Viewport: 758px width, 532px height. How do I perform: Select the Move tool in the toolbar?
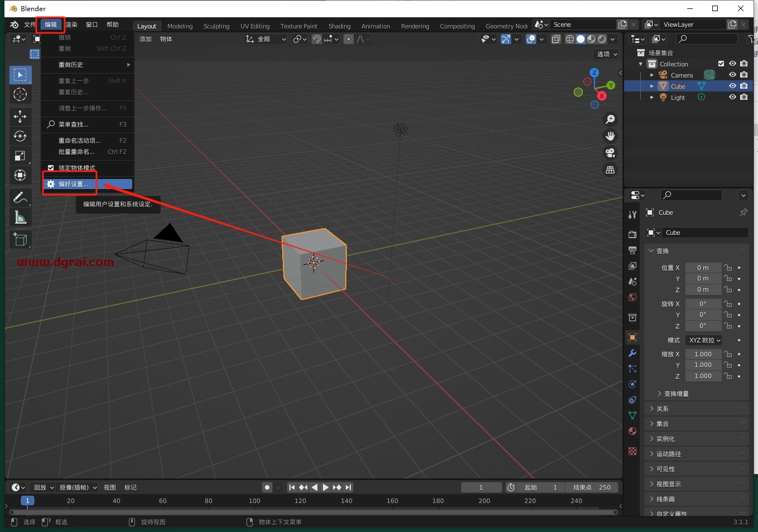point(20,117)
